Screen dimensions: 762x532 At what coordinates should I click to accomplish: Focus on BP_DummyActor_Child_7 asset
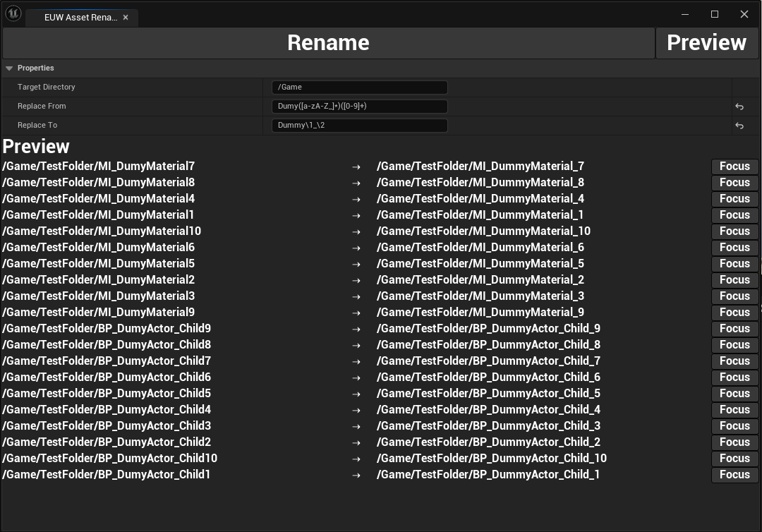pos(734,361)
